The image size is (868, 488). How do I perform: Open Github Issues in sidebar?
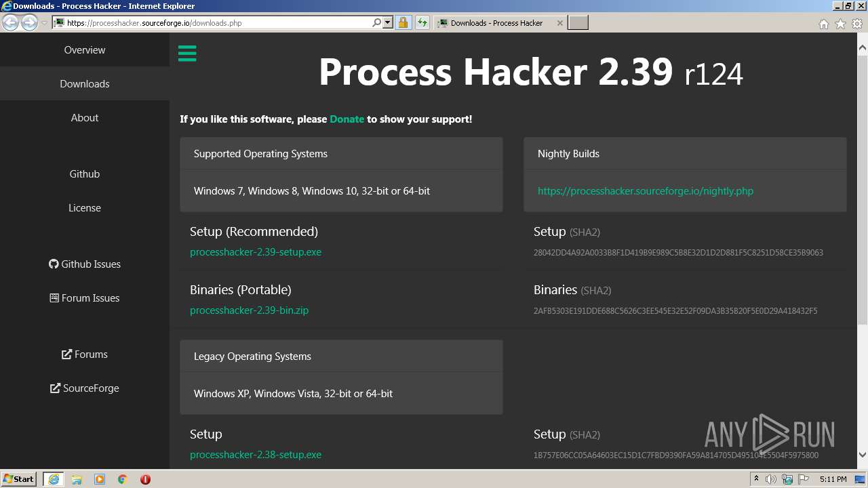tap(85, 264)
